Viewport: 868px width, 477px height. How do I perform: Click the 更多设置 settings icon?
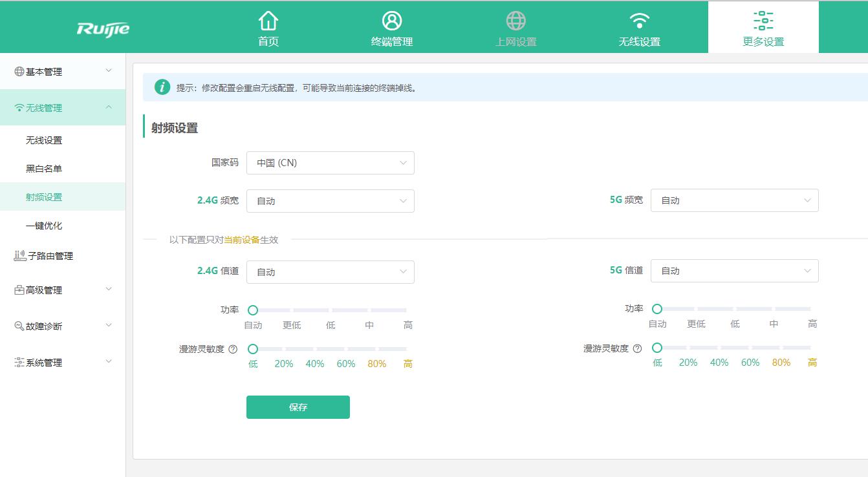pos(764,21)
